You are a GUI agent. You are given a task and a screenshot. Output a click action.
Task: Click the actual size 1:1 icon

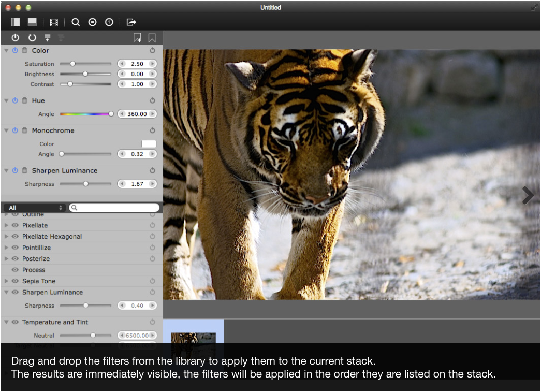point(109,22)
